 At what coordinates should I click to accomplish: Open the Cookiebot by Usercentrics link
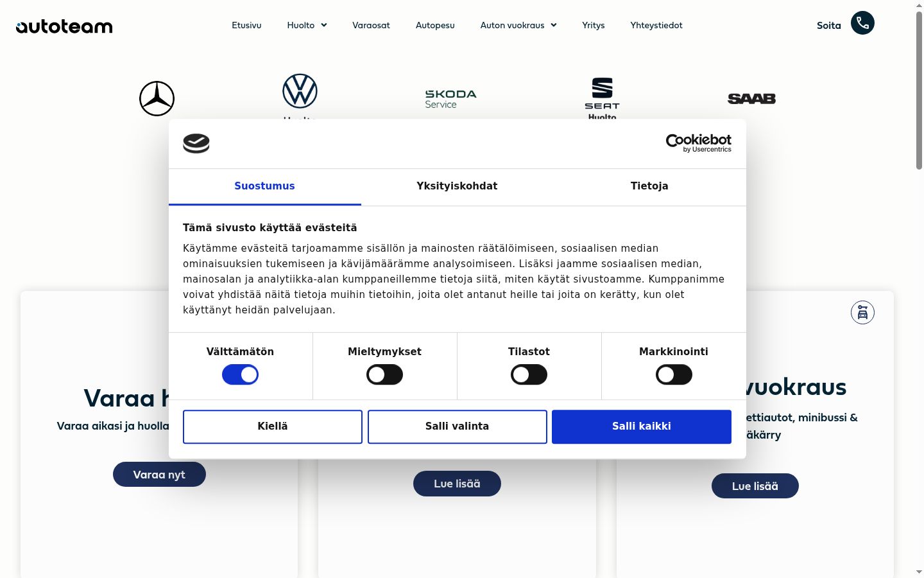[x=699, y=143]
